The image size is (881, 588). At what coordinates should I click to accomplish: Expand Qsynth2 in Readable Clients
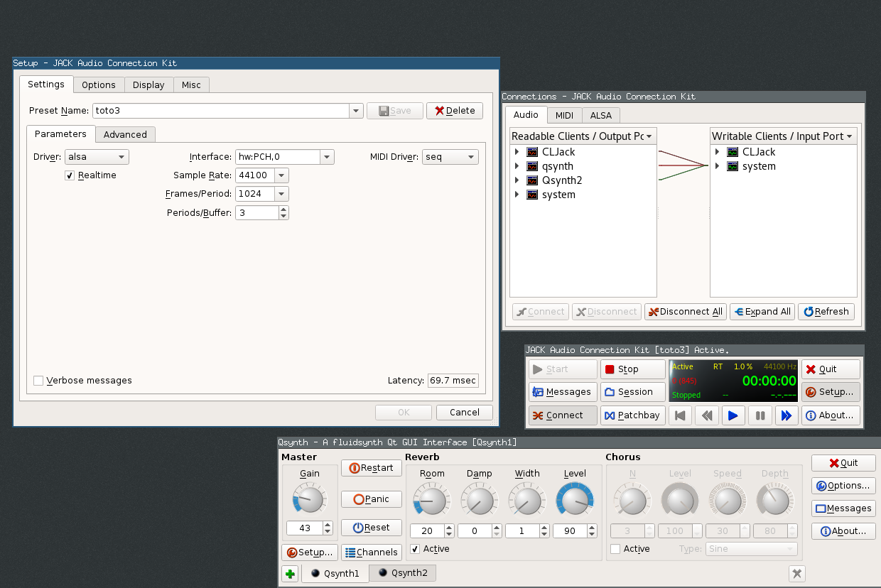pos(517,180)
